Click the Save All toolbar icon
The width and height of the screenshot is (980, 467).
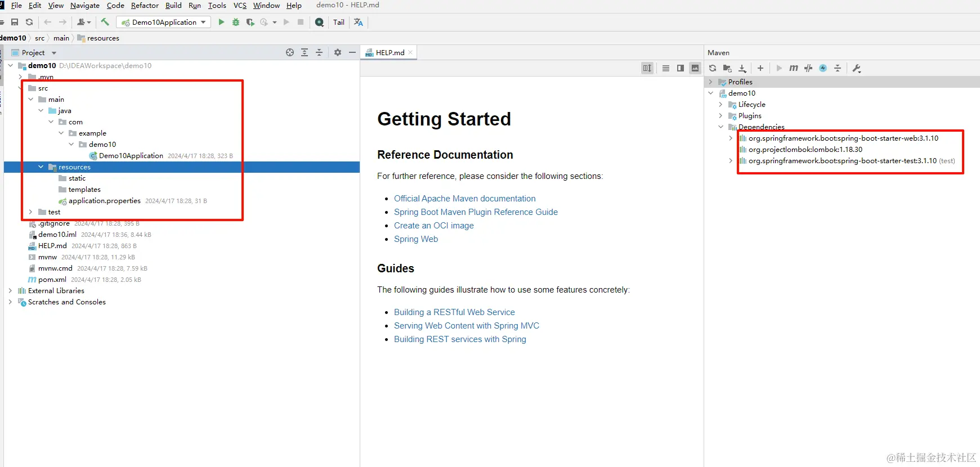tap(15, 22)
